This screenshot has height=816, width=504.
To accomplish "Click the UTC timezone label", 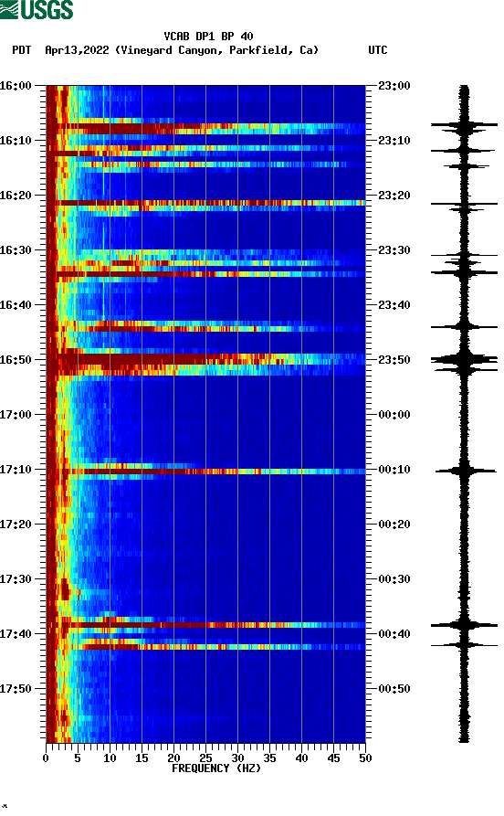I will 378,50.
